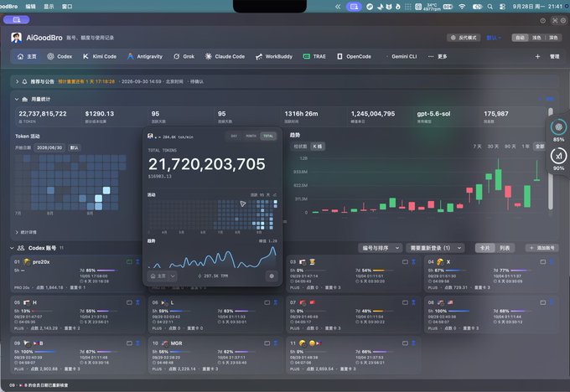Click the 85% circular usage widget
Image resolution: width=570 pixels, height=392 pixels.
(x=558, y=126)
